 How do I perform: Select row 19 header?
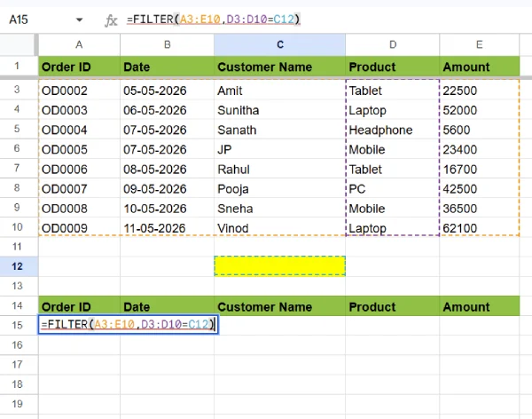tap(17, 404)
